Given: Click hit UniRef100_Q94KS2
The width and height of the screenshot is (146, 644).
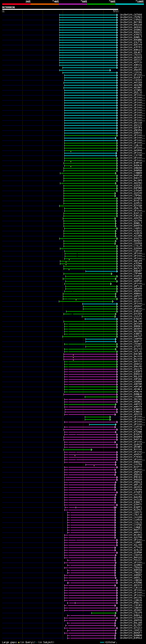Looking at the screenshot, I should click(131, 364).
